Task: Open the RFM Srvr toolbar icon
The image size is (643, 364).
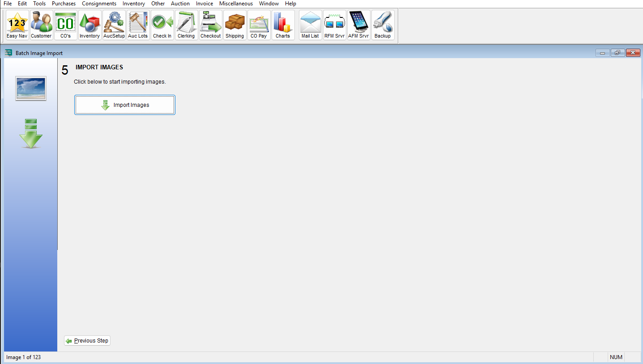Action: point(334,25)
